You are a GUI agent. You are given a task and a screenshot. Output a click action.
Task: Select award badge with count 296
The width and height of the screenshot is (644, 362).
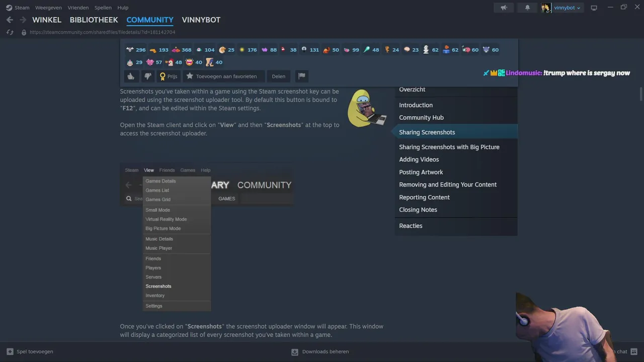[136, 50]
